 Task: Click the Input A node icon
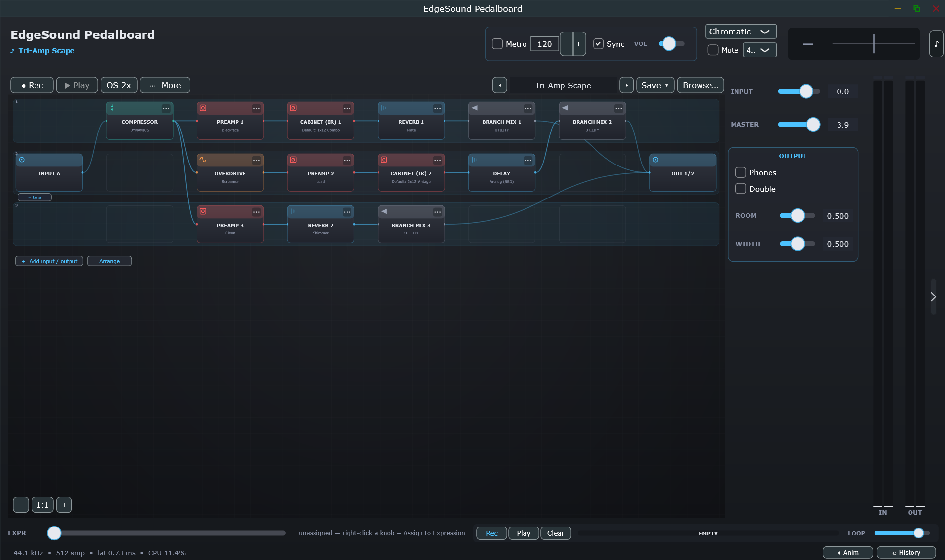click(x=22, y=160)
